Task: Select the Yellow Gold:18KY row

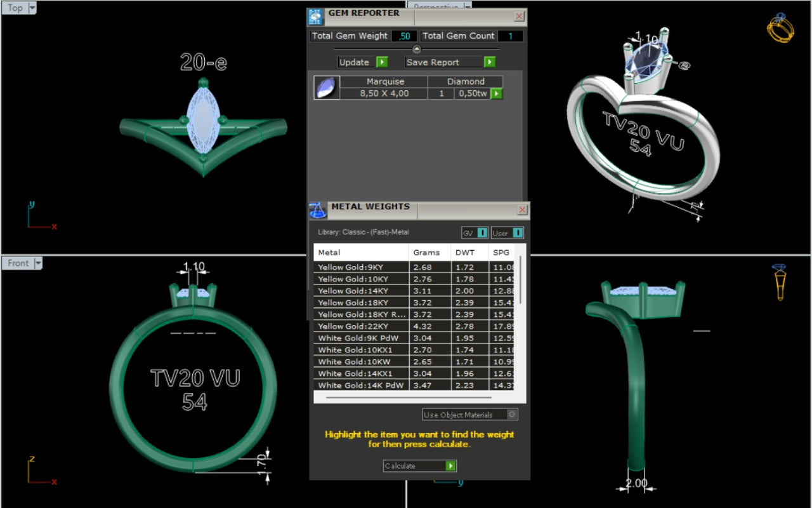Action: click(x=414, y=303)
